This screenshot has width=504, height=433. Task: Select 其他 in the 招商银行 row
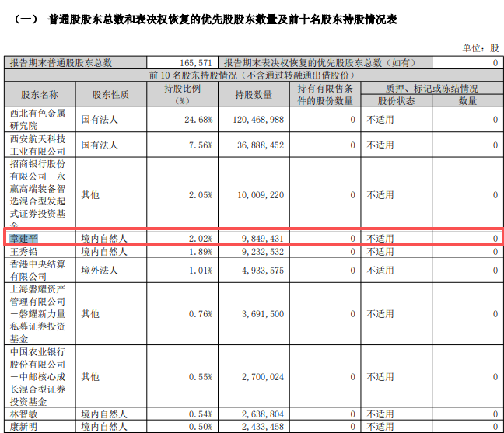[x=90, y=195]
